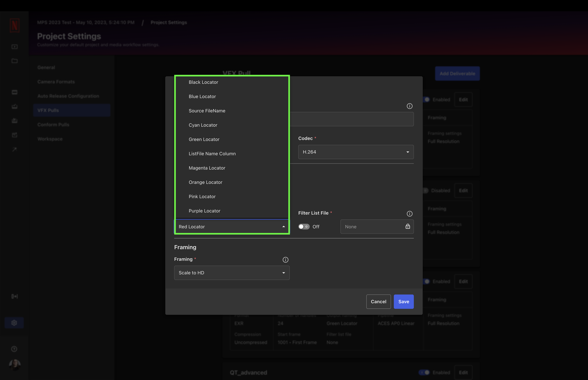Click the MPS 2023 Test breadcrumb link
The width and height of the screenshot is (588, 380).
click(x=86, y=22)
